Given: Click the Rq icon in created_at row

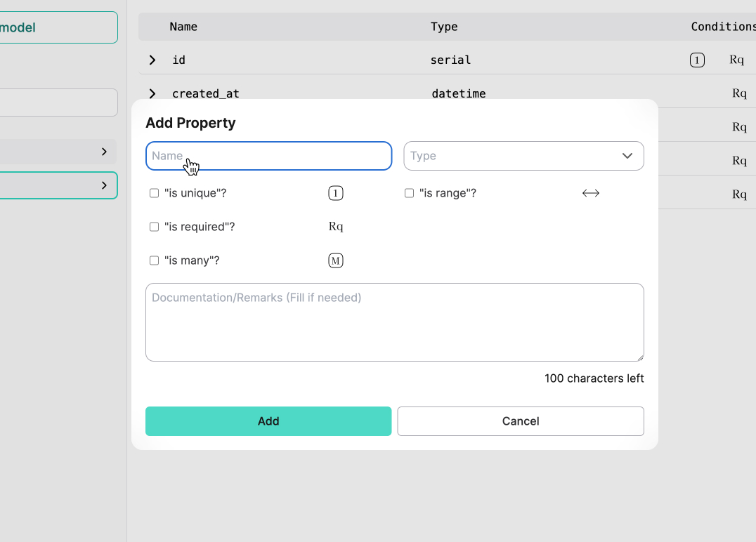Looking at the screenshot, I should point(739,93).
